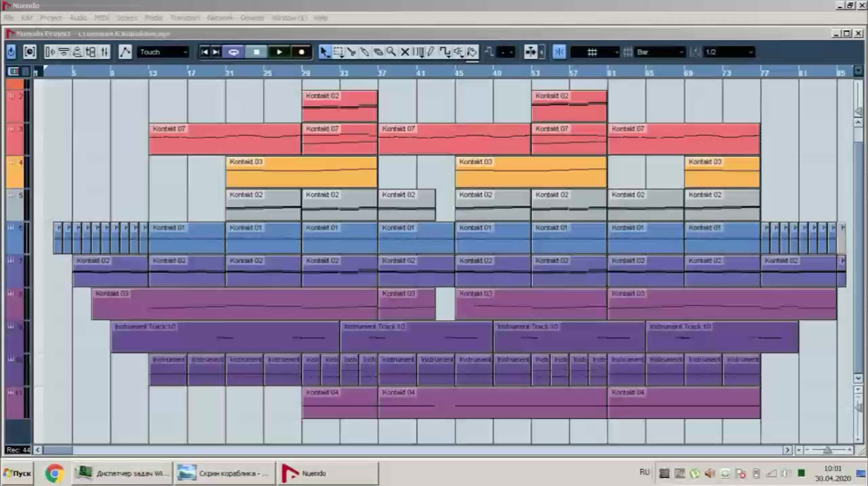Select the Object Selection arrow tool

pos(324,52)
